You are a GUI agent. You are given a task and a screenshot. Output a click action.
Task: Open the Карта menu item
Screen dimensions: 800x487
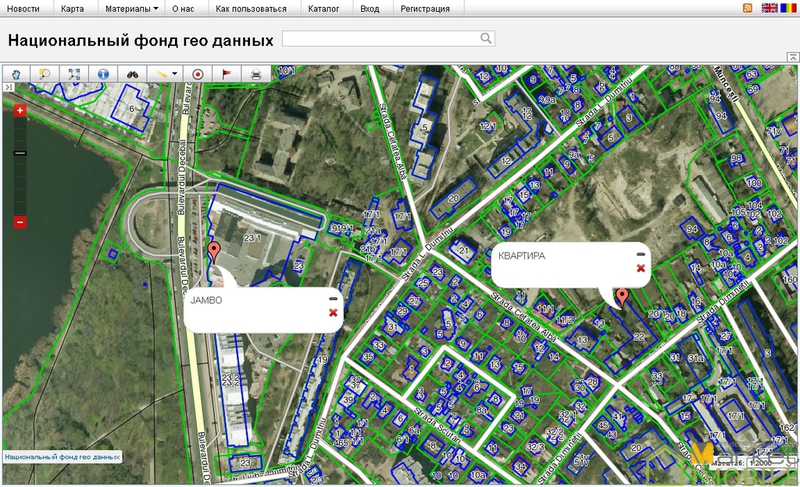pos(72,8)
